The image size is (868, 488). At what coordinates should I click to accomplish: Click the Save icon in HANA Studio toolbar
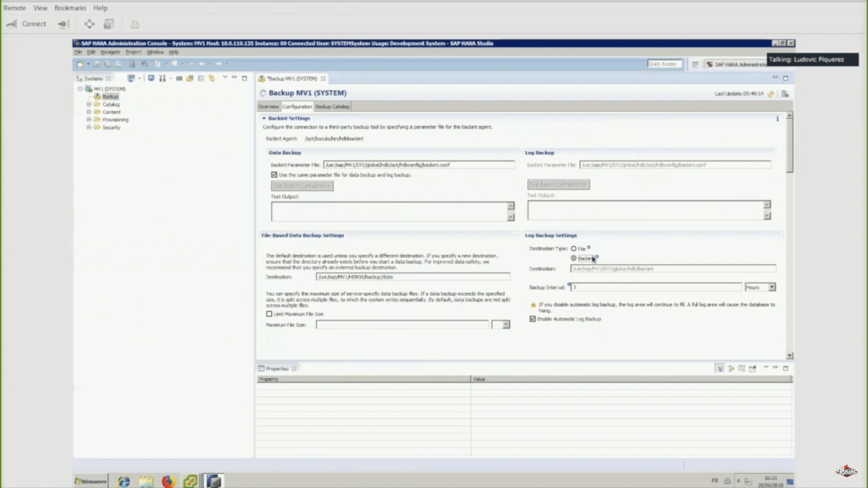tap(97, 64)
